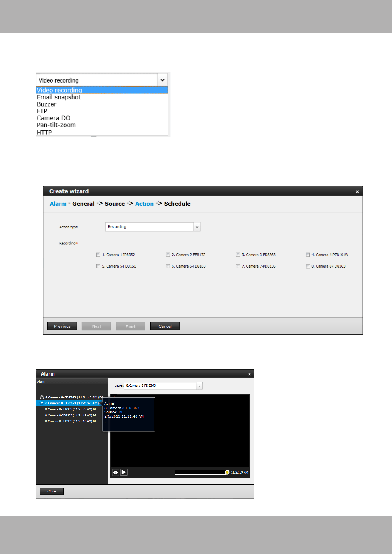Click the 11:22:09 AM time label
The image size is (392, 554).
point(240,473)
